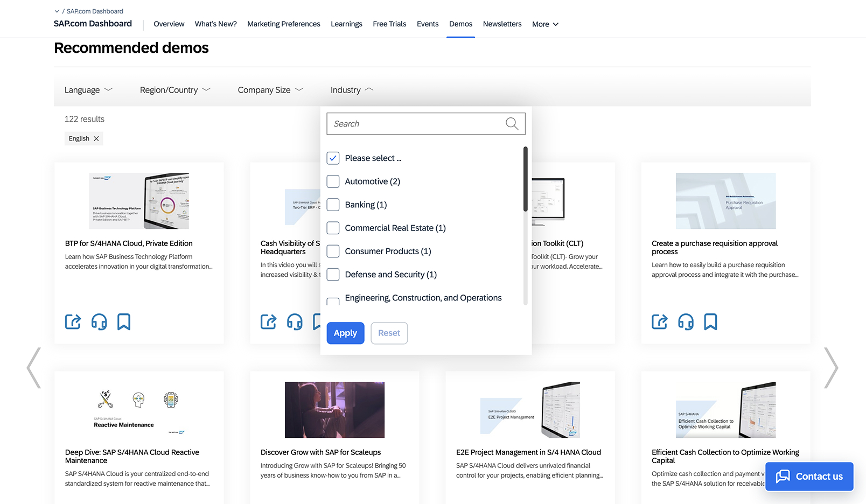Bookmark the BTP for S/4HANA Cloud demo

124,321
